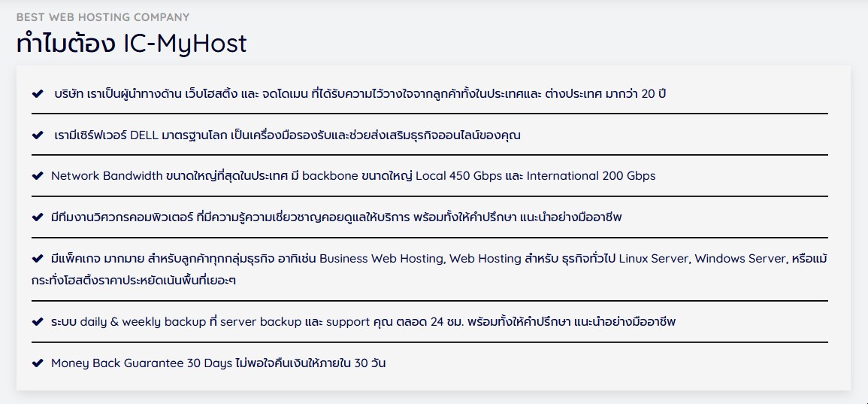Image resolution: width=868 pixels, height=404 pixels.
Task: Click the checkmark beside daily & weekly backup
Action: coord(38,322)
